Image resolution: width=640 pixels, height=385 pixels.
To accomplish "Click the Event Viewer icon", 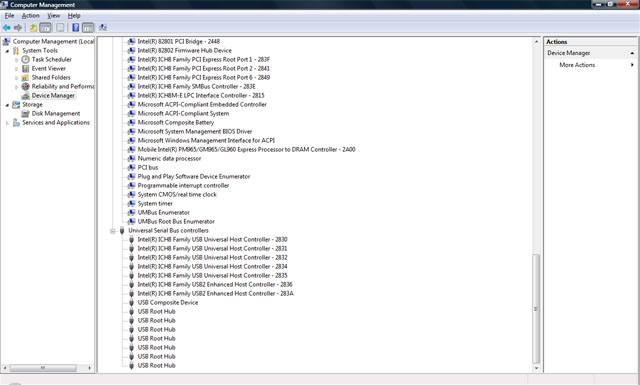I will 25,68.
